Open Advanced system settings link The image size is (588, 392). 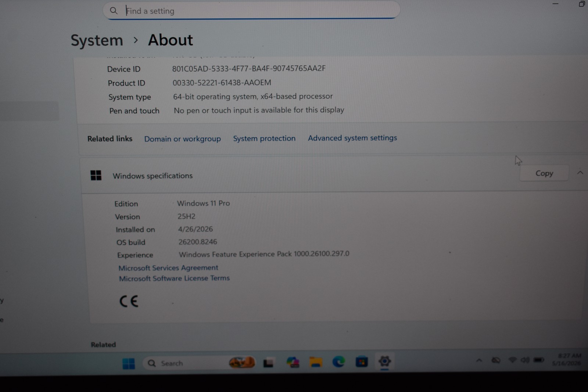352,138
